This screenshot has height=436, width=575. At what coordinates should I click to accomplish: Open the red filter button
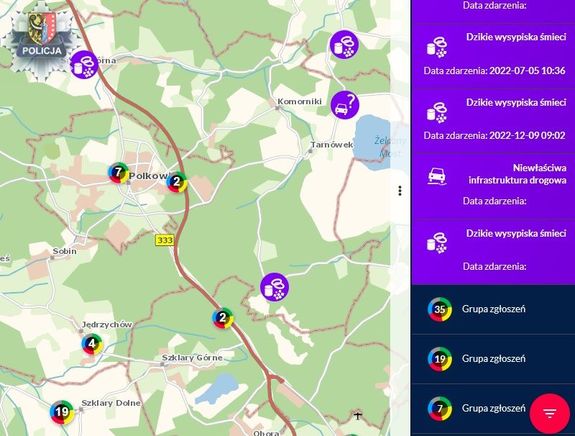click(x=549, y=414)
